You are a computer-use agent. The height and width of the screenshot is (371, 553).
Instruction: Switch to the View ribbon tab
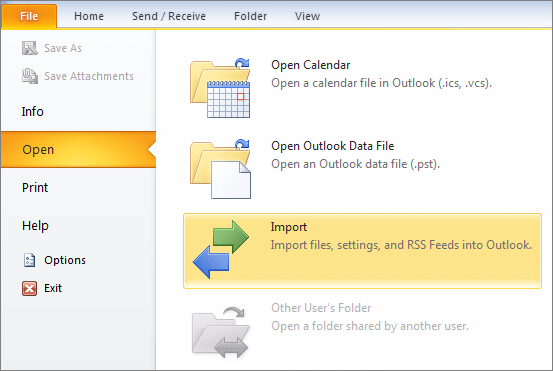tap(308, 16)
